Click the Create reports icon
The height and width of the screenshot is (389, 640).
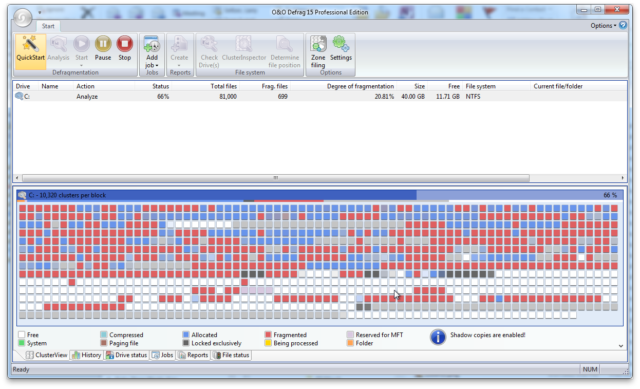coord(179,44)
